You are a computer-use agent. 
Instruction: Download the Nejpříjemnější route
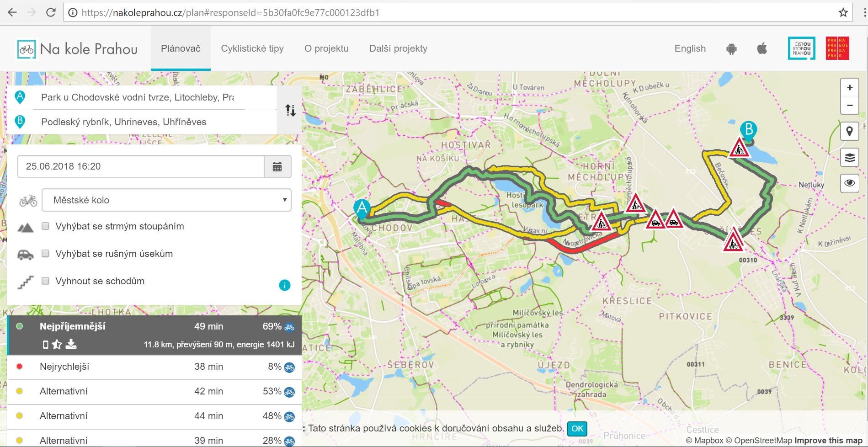pyautogui.click(x=71, y=344)
